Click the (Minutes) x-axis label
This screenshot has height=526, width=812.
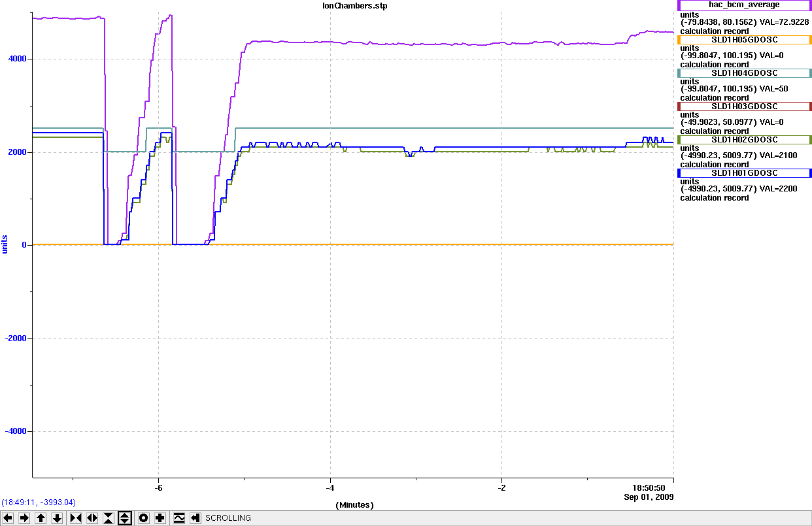click(x=354, y=504)
